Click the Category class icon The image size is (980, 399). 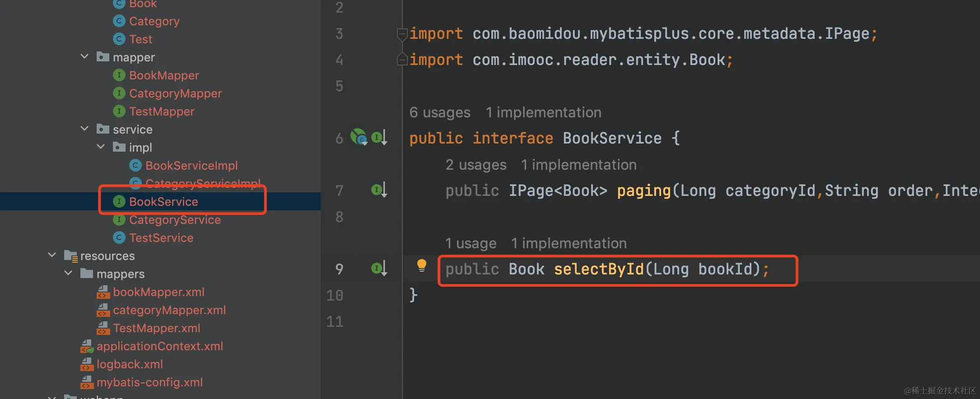coord(119,21)
